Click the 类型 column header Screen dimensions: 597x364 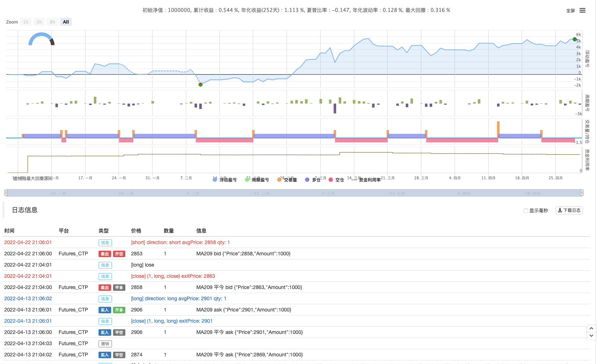tap(104, 231)
